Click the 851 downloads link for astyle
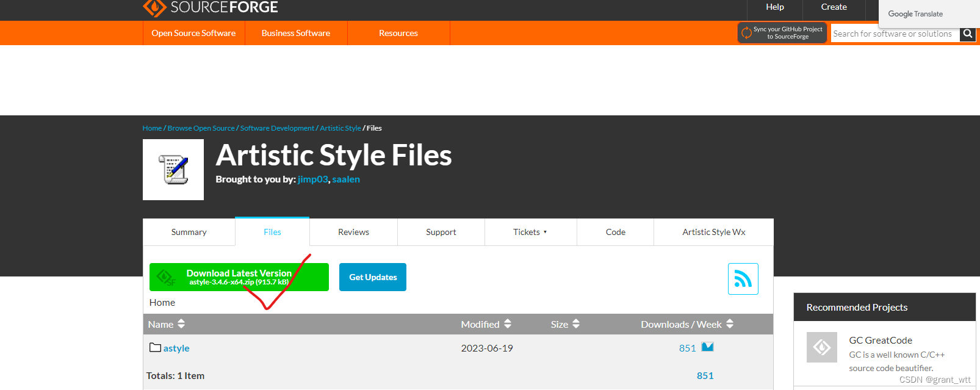This screenshot has height=390, width=980. pyautogui.click(x=688, y=348)
